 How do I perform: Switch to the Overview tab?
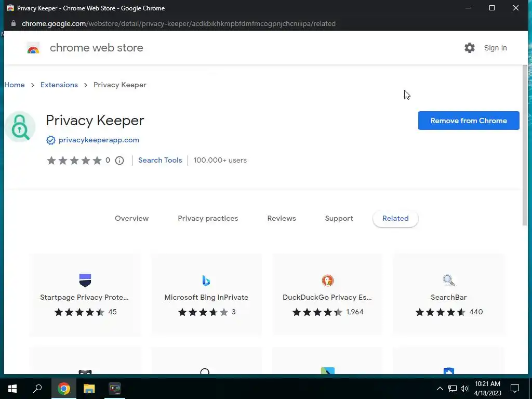[131, 219]
